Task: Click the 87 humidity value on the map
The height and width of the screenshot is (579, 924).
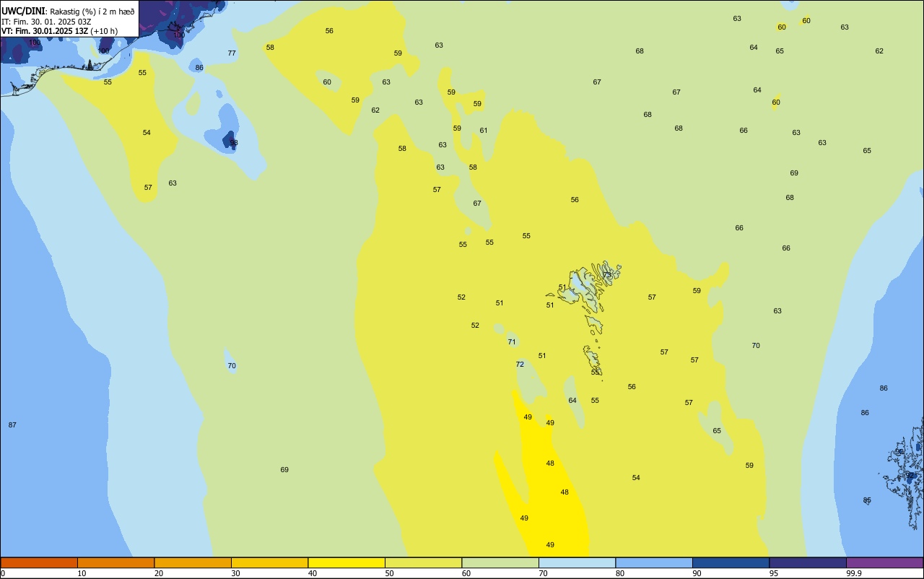Action: 12,425
